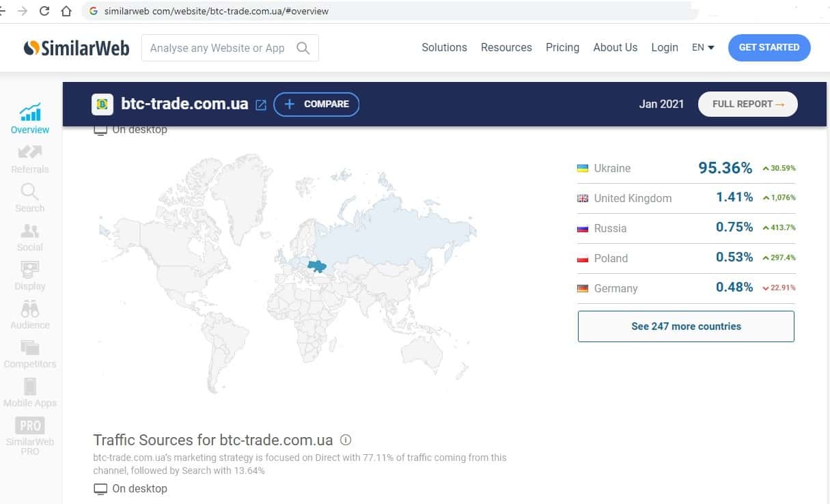Click the SimilarWeb logo

click(x=77, y=48)
